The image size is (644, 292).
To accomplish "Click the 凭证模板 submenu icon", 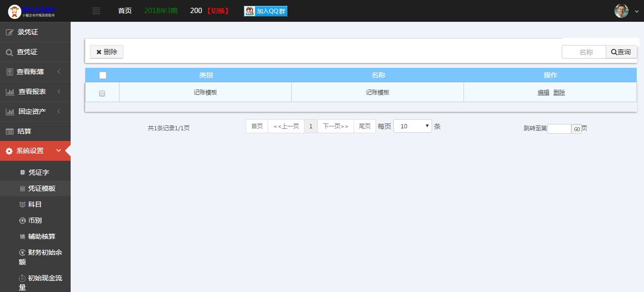I will pos(22,188).
